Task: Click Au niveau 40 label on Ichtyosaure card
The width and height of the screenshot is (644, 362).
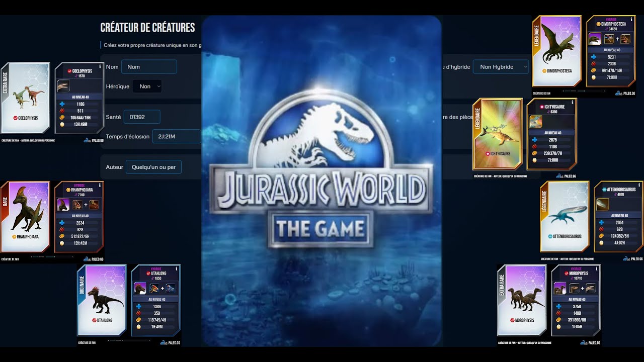Action: pos(552,133)
